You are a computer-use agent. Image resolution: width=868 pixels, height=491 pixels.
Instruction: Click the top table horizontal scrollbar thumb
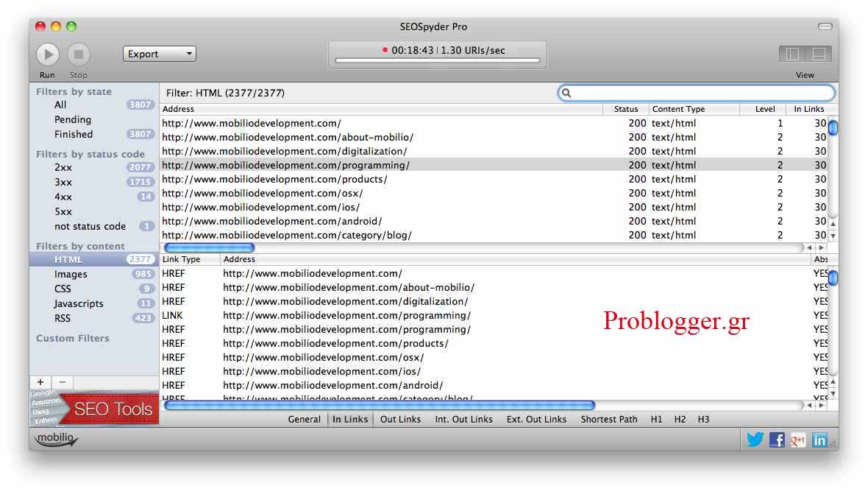[x=209, y=248]
